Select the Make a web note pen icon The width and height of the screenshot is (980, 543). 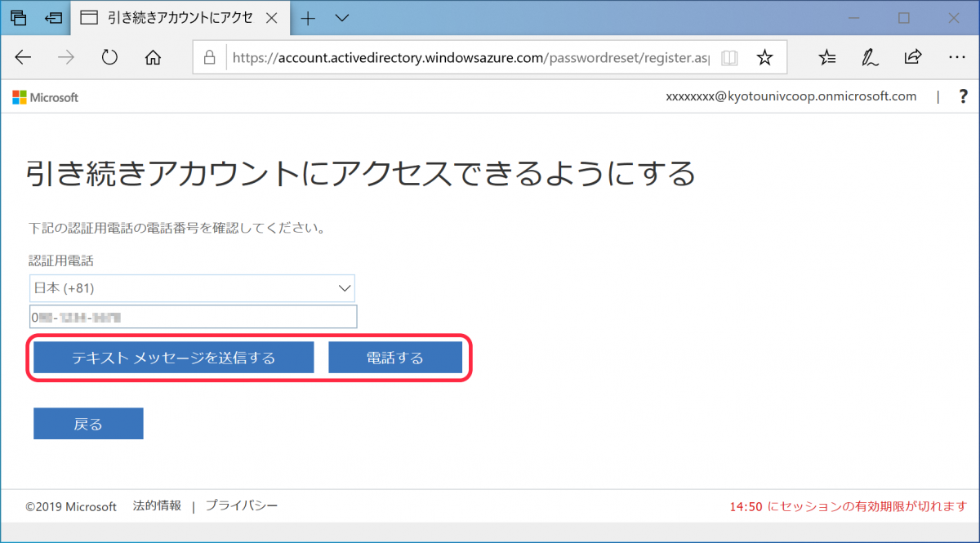870,57
